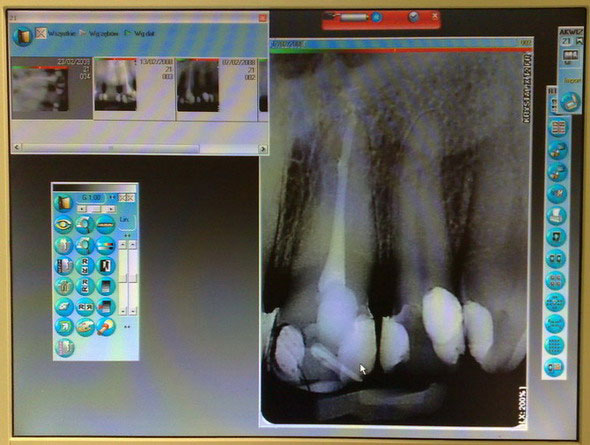This screenshot has height=445, width=590.
Task: Select the paint brush tool icon
Action: 106,327
